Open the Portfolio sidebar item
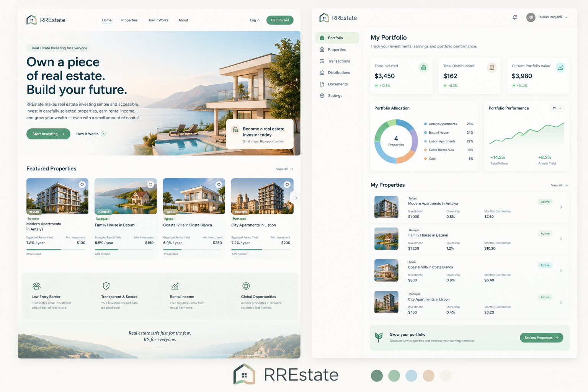The height and width of the screenshot is (392, 588). [337, 38]
